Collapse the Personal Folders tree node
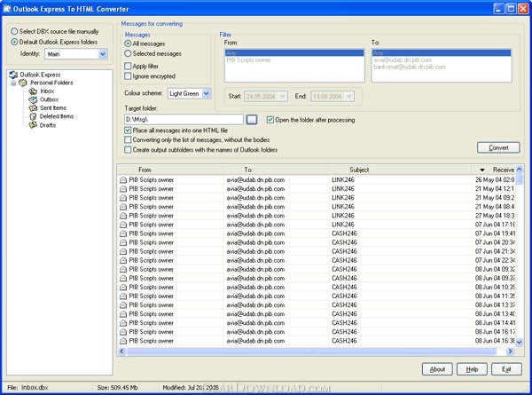Screen dimensions: 532x395 pos(13,83)
